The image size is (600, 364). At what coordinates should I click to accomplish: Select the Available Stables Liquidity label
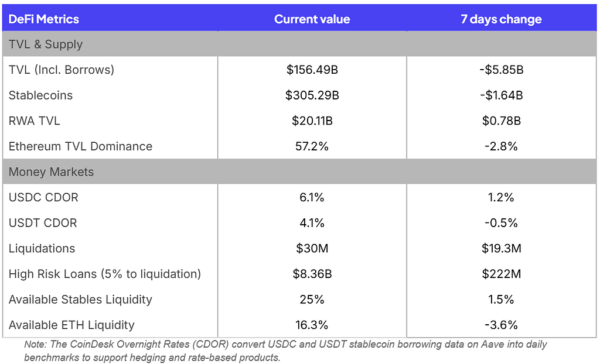tap(80, 300)
